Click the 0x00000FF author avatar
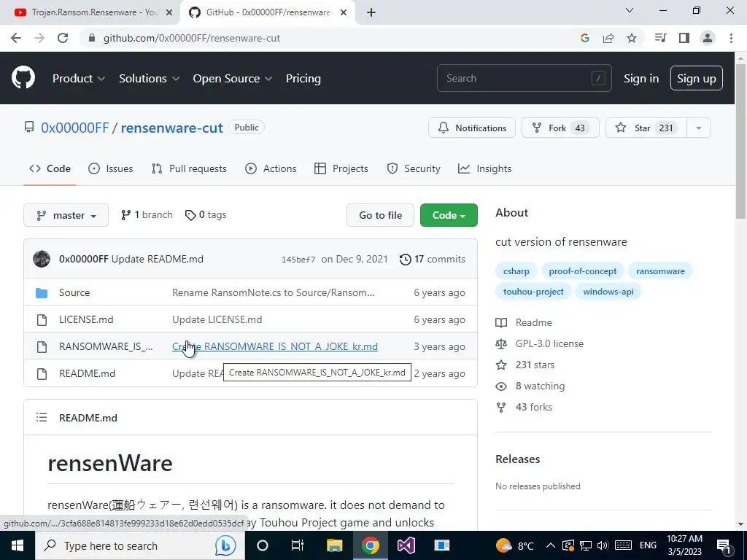747x560 pixels. pyautogui.click(x=42, y=259)
